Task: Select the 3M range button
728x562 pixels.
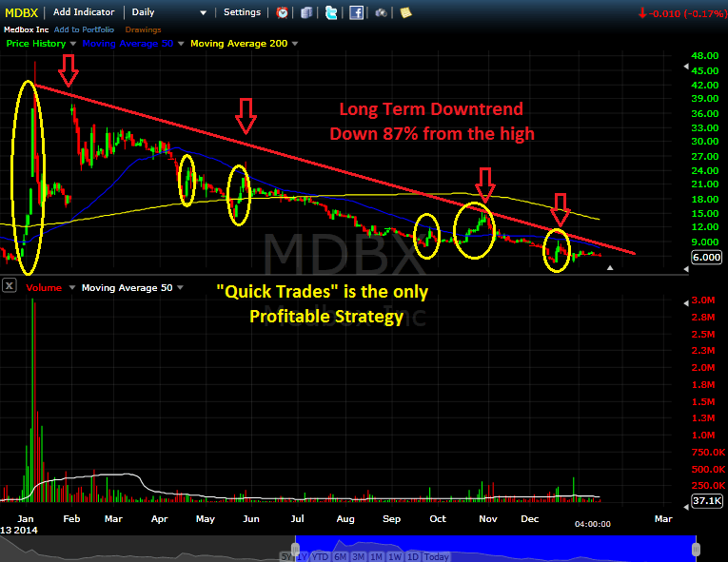Action: click(x=359, y=556)
